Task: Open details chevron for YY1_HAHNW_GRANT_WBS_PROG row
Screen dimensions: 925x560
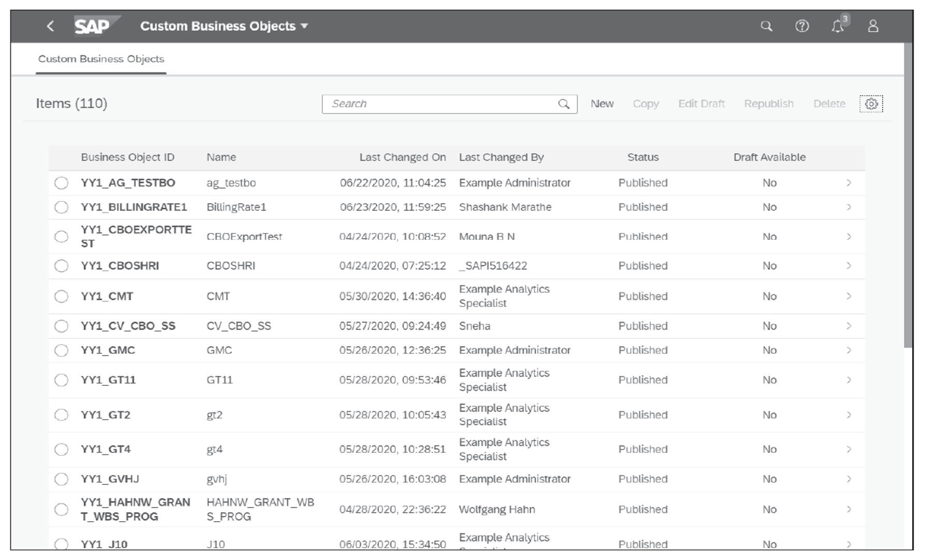Action: coord(849,509)
